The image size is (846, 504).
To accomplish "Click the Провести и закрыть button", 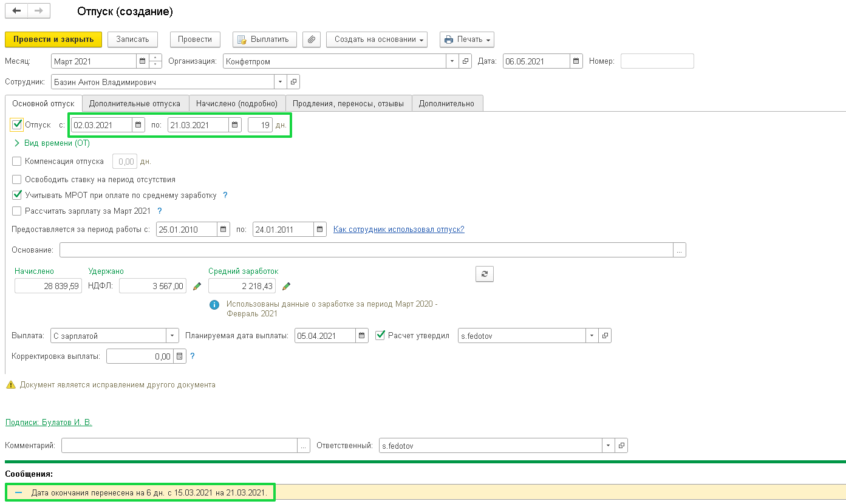I will click(53, 39).
